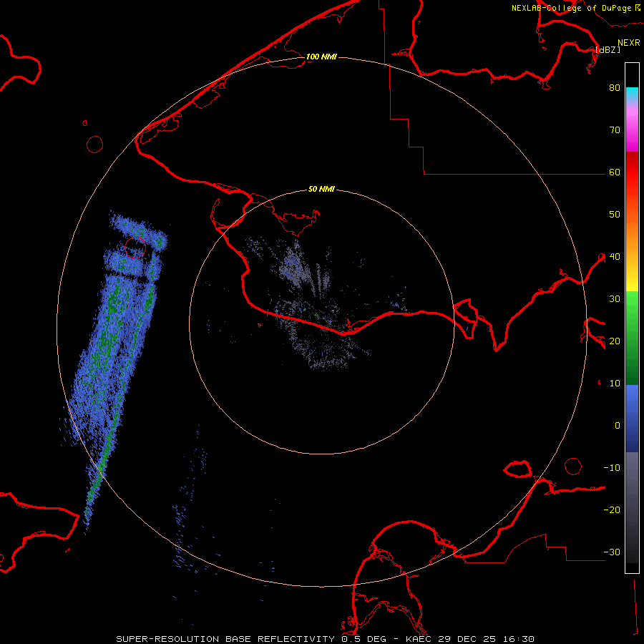Click the "50 NMI" range ring label
The image size is (644, 644).
click(x=321, y=190)
